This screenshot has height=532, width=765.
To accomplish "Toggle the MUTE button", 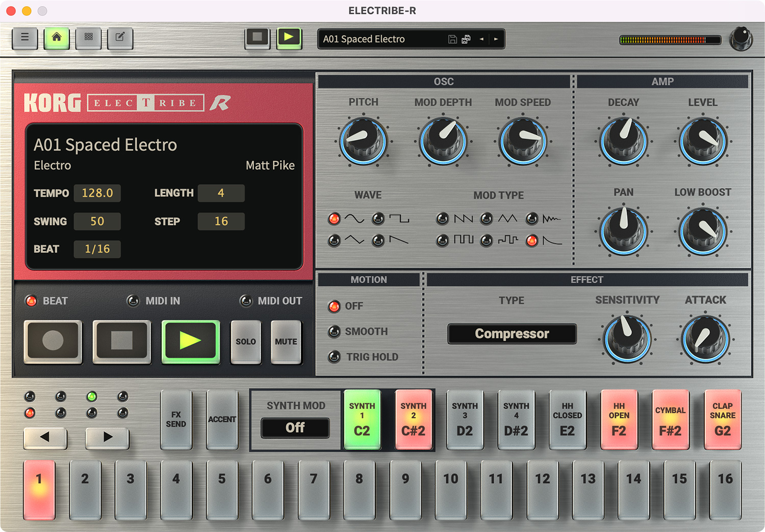I will coord(286,341).
